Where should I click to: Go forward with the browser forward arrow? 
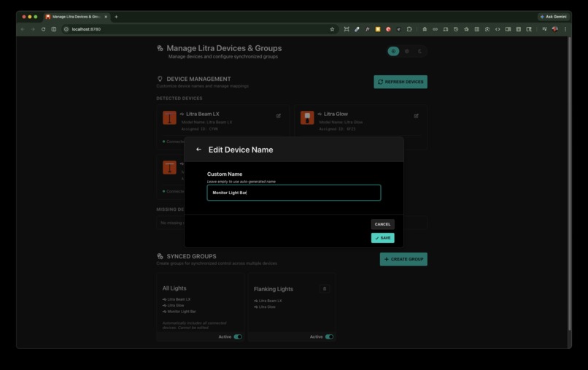click(33, 29)
